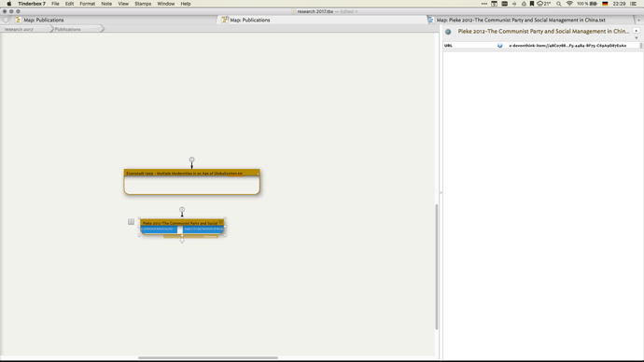The height and width of the screenshot is (362, 644).
Task: Click the notebook icon left of Pieke note
Action: point(131,222)
